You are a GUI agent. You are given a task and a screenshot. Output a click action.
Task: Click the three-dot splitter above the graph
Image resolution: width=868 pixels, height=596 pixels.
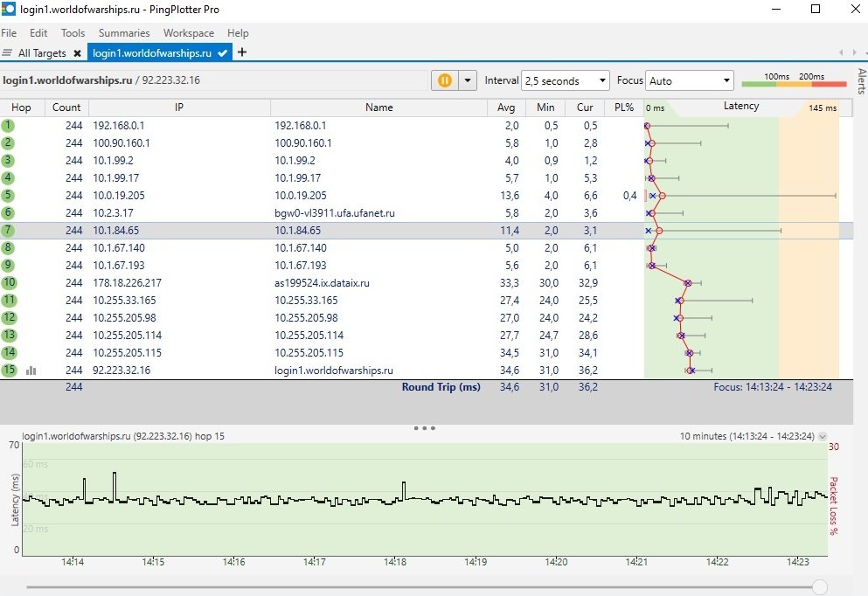pyautogui.click(x=425, y=427)
